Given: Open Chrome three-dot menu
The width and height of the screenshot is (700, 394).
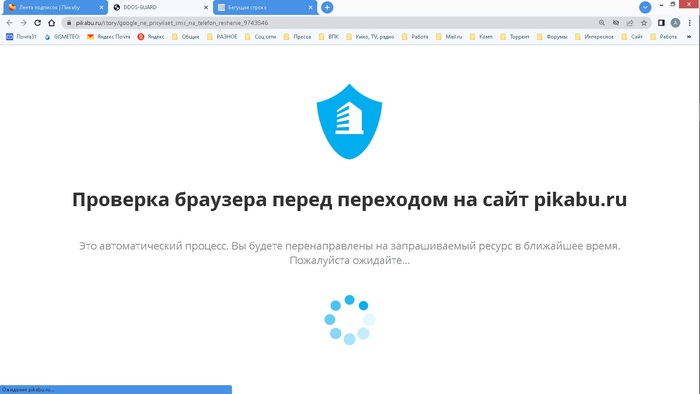Looking at the screenshot, I should (x=690, y=23).
